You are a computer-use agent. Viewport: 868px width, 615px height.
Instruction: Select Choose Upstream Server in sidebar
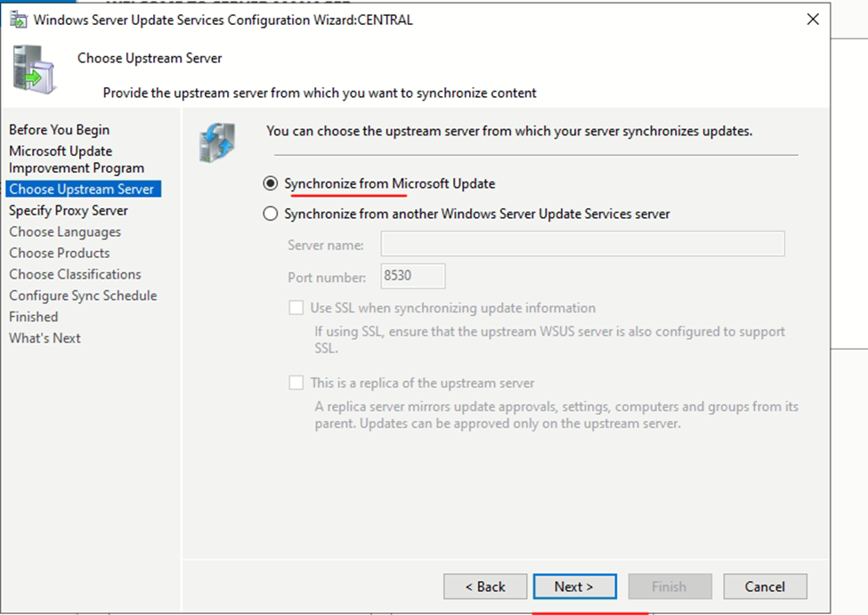[x=82, y=189]
